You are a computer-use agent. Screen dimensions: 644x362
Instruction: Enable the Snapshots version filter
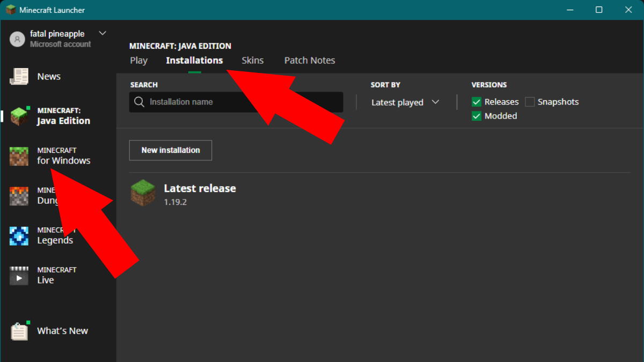(530, 101)
